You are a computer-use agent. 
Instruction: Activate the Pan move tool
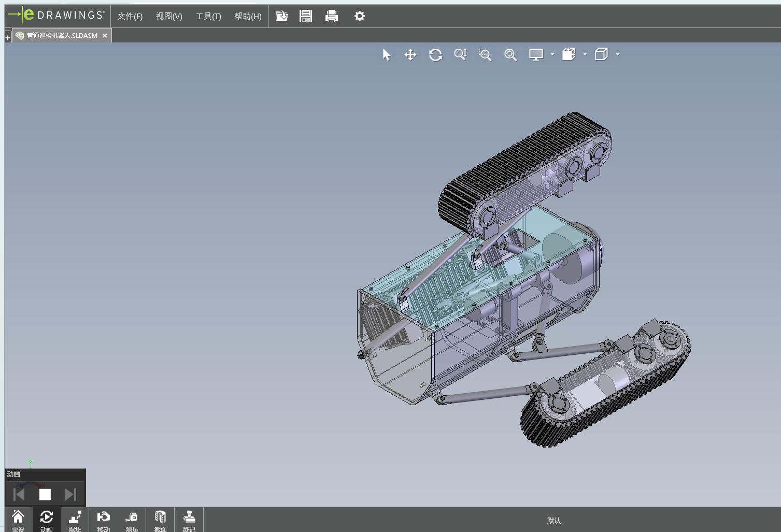pyautogui.click(x=410, y=55)
